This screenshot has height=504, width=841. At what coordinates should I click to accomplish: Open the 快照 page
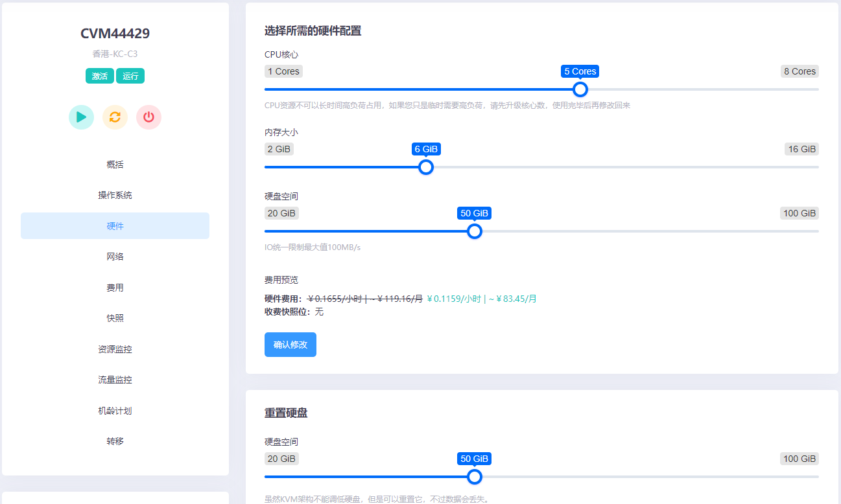(x=115, y=317)
